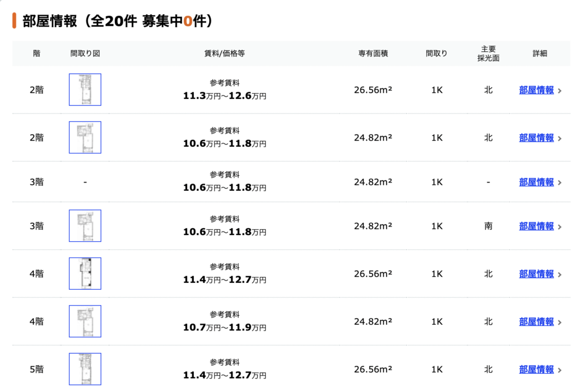Viewport: 579px width, 392px height.
Task: Click the 賃料/価格等 column header
Action: 224,54
